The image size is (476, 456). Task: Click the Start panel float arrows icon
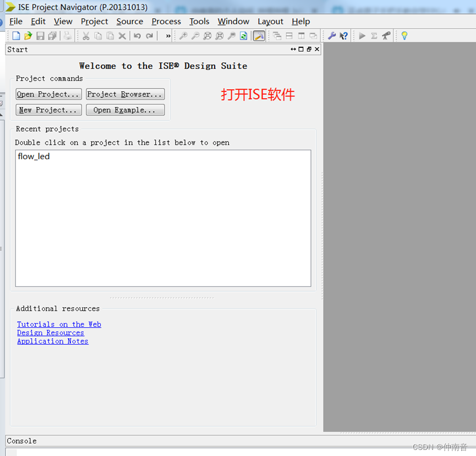tap(293, 49)
